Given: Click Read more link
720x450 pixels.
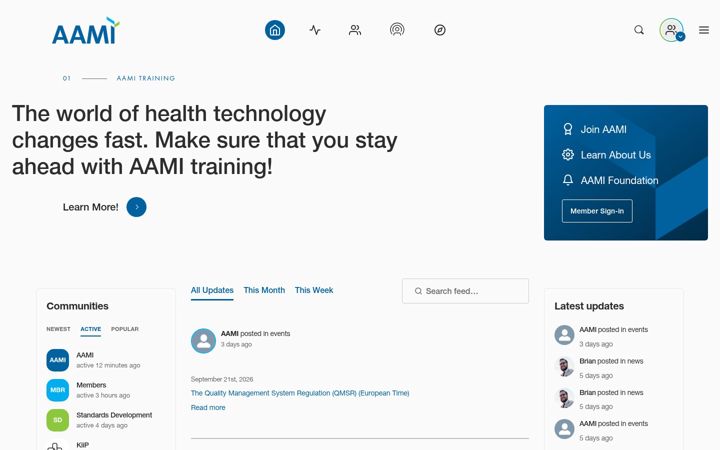Looking at the screenshot, I should [208, 407].
